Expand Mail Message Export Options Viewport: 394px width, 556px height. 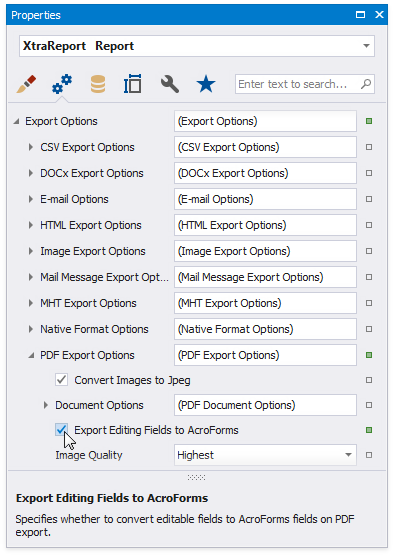click(31, 277)
